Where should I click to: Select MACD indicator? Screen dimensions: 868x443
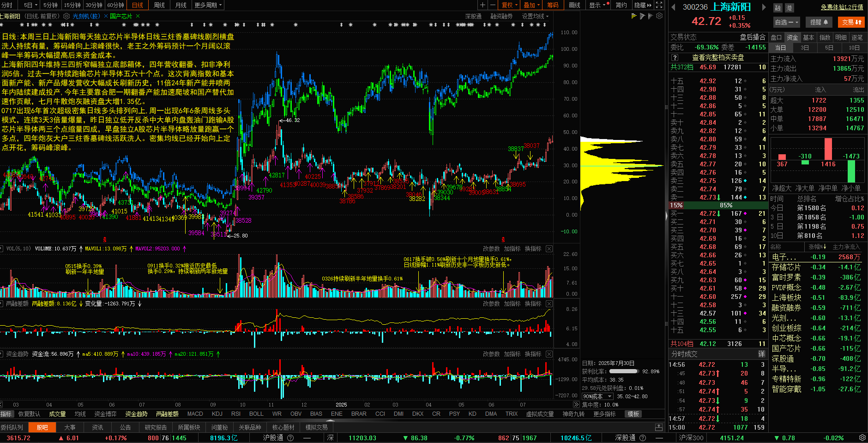pos(195,414)
